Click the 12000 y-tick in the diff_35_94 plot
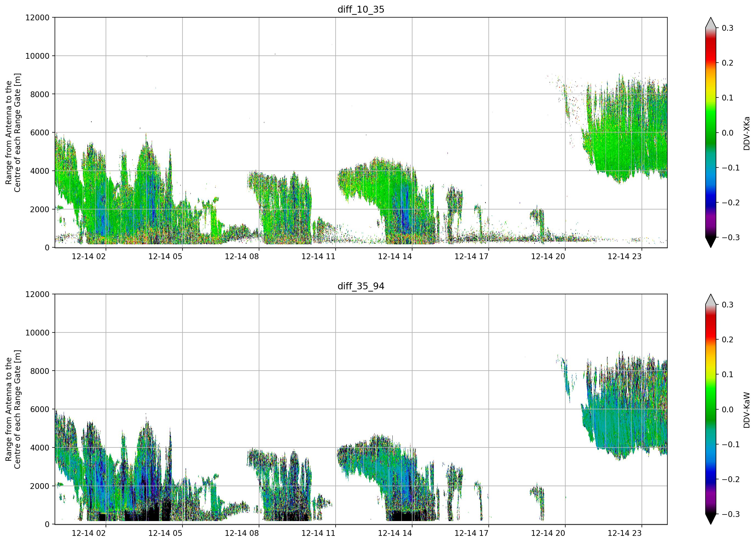This screenshot has width=756, height=543. (37, 294)
